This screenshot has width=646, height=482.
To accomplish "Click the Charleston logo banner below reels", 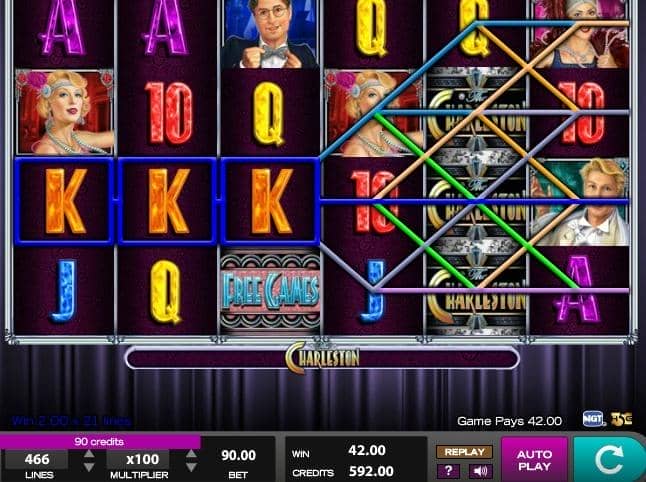I will 322,358.
